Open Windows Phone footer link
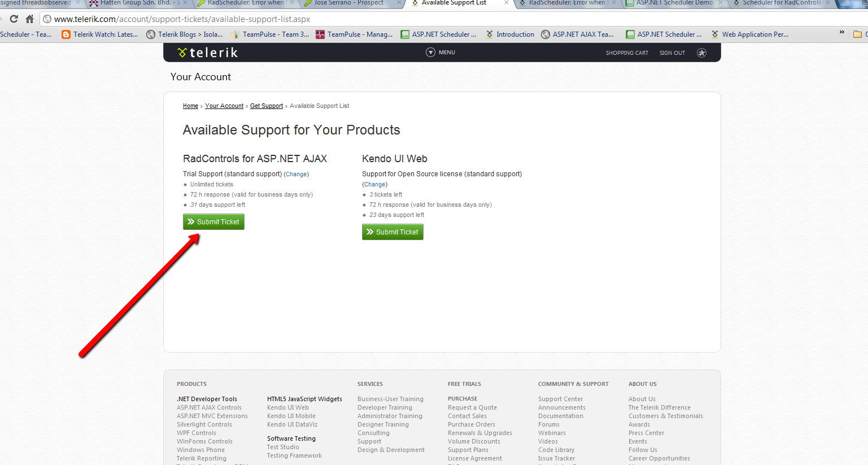868x465 pixels. pyautogui.click(x=200, y=450)
